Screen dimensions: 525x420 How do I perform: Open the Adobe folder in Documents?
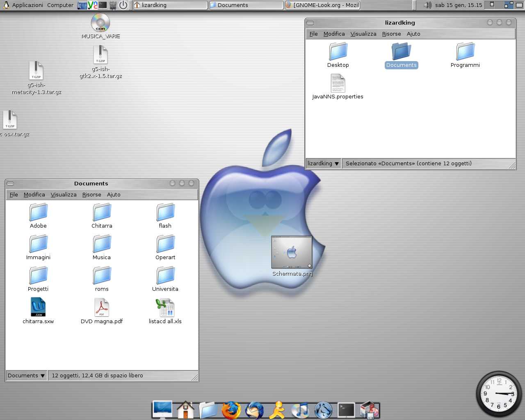pos(38,216)
